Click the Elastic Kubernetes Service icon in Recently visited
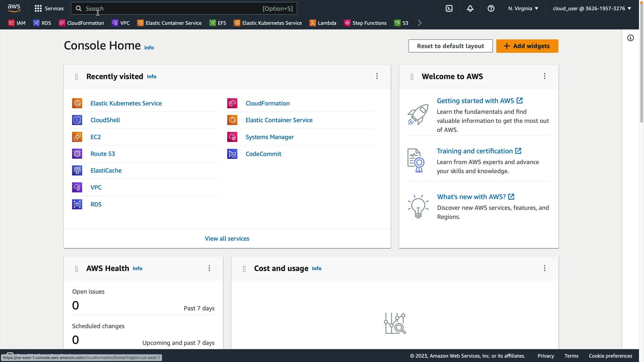The height and width of the screenshot is (362, 644). pyautogui.click(x=77, y=103)
